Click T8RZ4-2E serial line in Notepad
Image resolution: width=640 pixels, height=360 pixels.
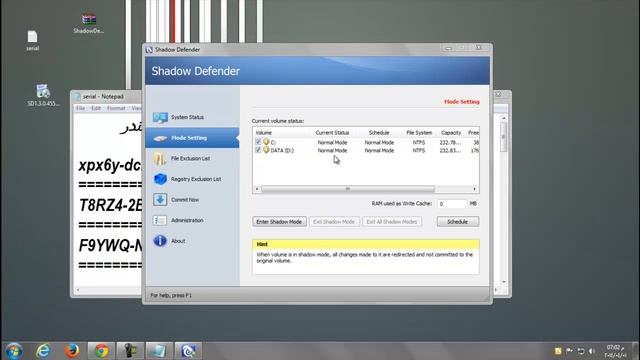(x=110, y=205)
